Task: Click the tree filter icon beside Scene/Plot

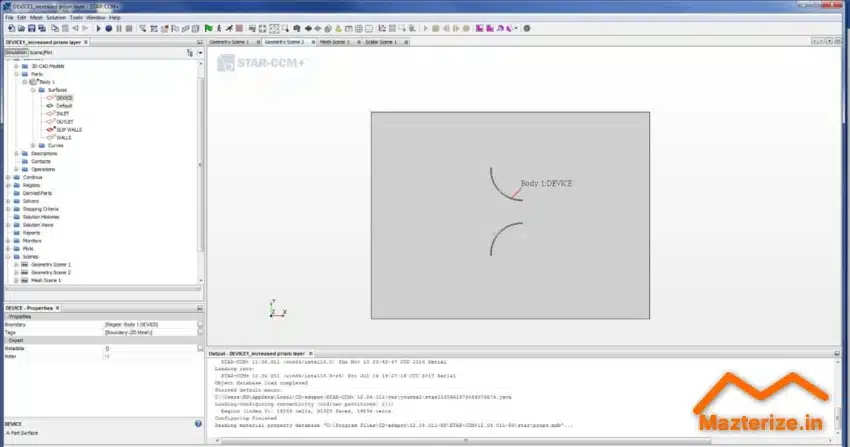Action: tap(190, 53)
